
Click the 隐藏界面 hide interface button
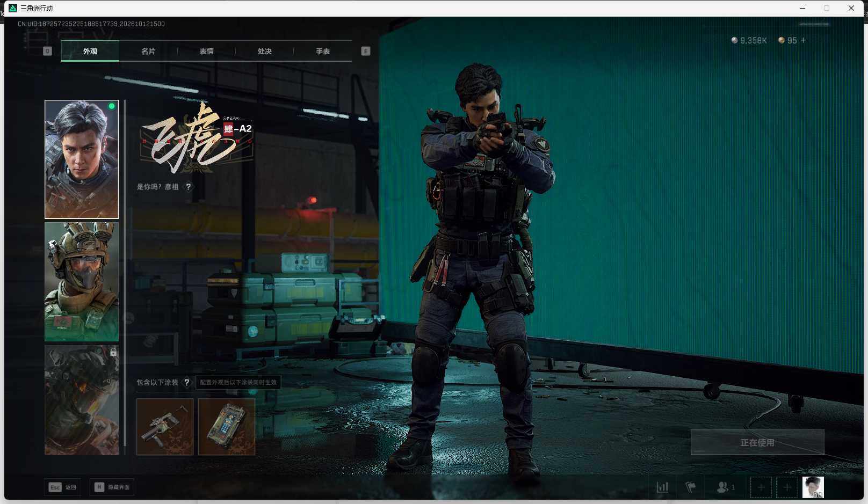click(x=112, y=487)
